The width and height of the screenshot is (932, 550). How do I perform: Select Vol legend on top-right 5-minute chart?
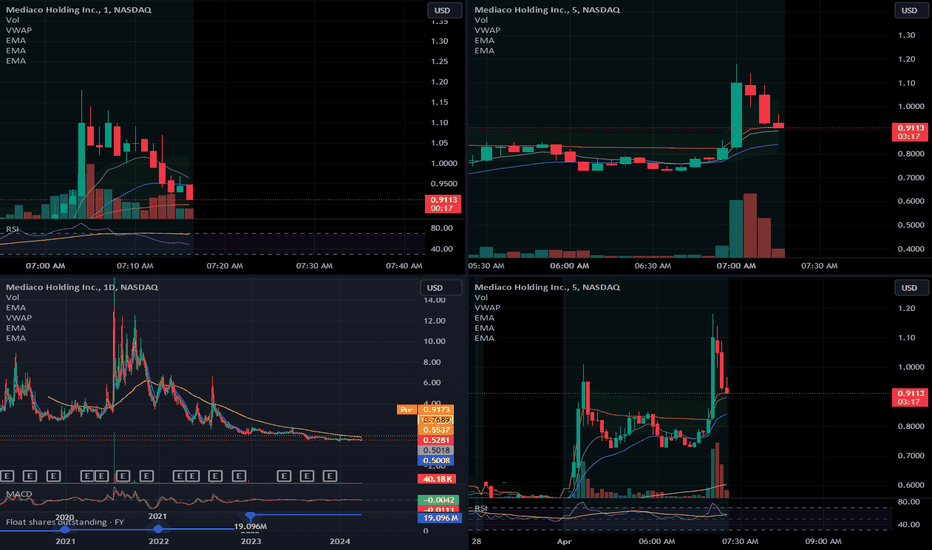pos(481,20)
